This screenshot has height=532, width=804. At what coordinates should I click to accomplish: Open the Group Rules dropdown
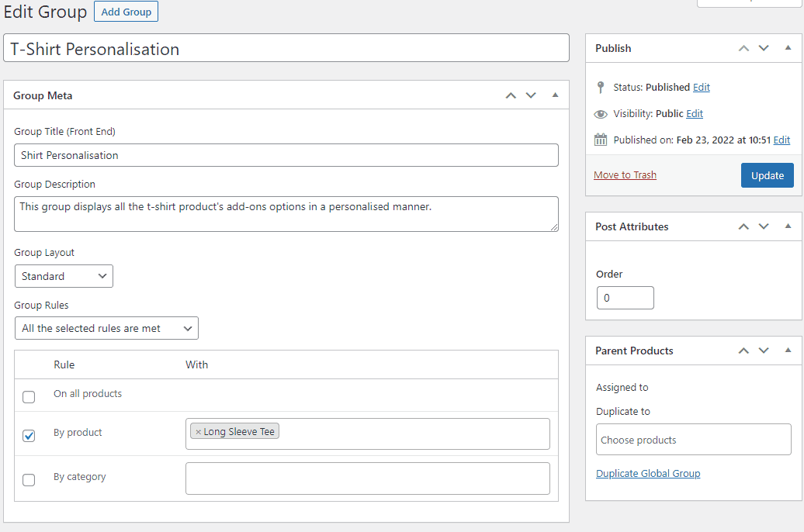106,329
